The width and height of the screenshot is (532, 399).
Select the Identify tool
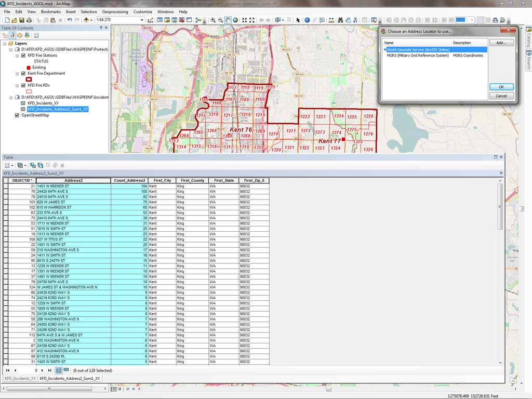tap(307, 20)
